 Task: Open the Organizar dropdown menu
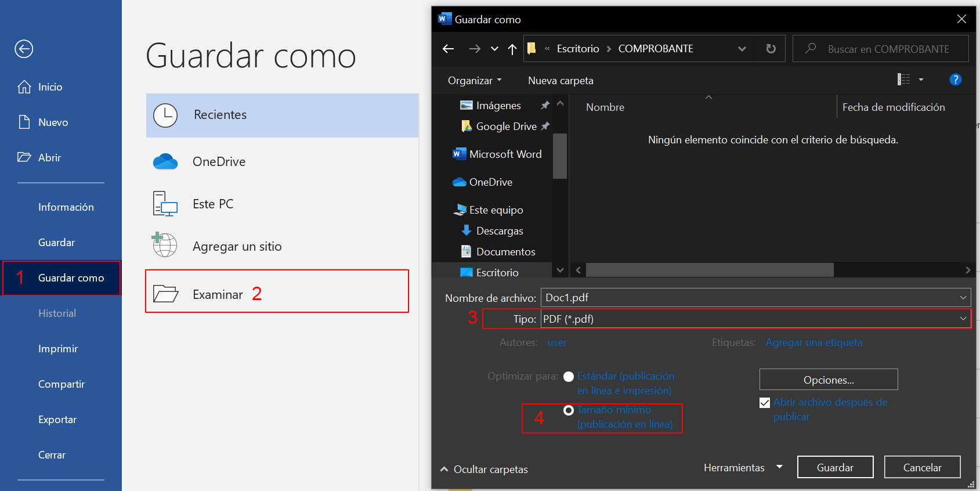tap(474, 81)
